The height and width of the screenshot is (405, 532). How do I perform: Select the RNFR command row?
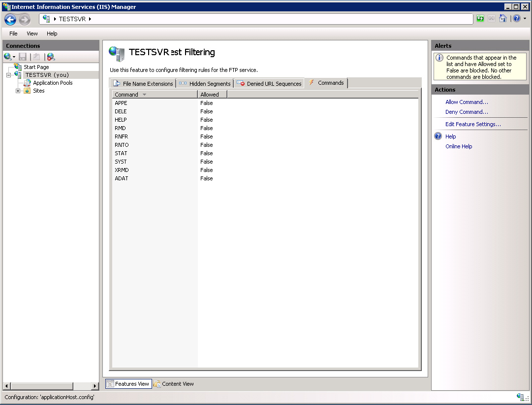(x=265, y=136)
